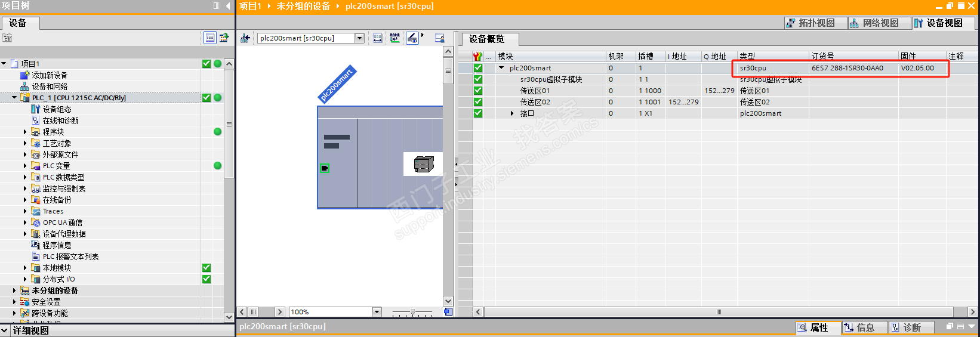Expand PLC 变量 folder

pyautogui.click(x=26, y=166)
